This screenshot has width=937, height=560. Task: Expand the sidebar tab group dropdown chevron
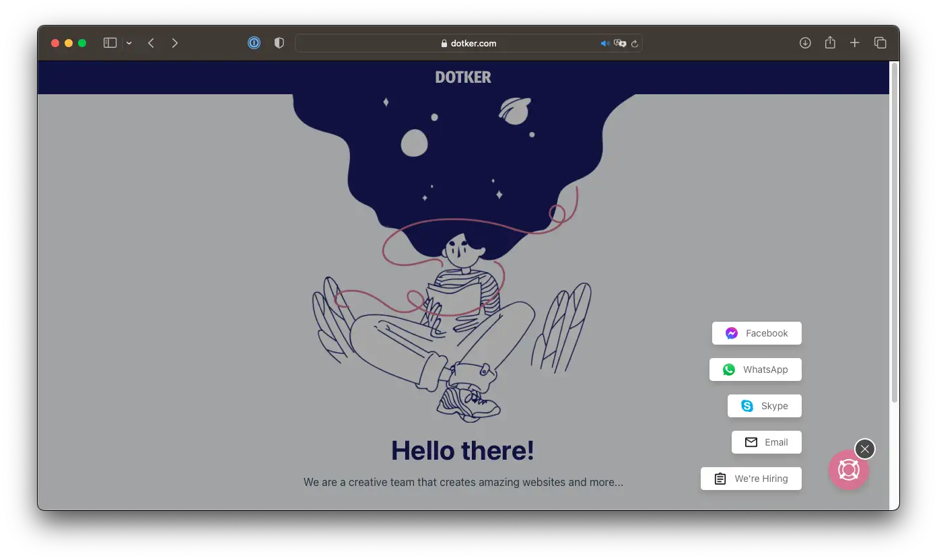[129, 43]
